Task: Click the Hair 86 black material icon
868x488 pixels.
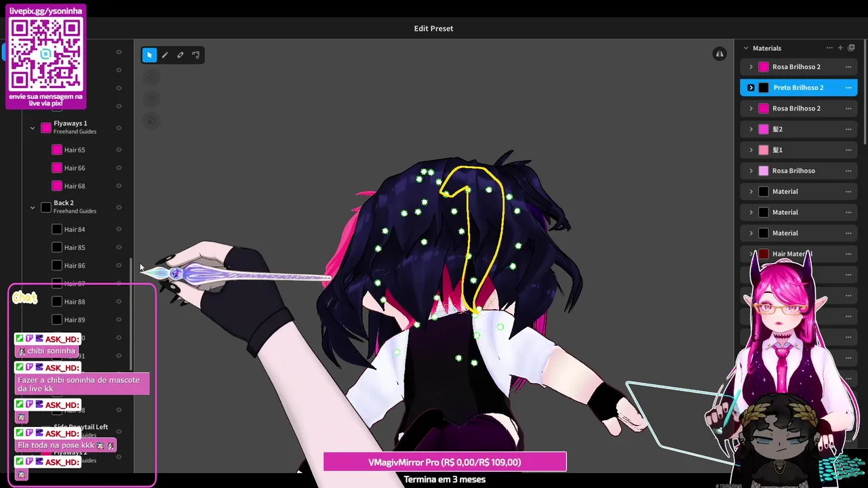Action: (57, 266)
